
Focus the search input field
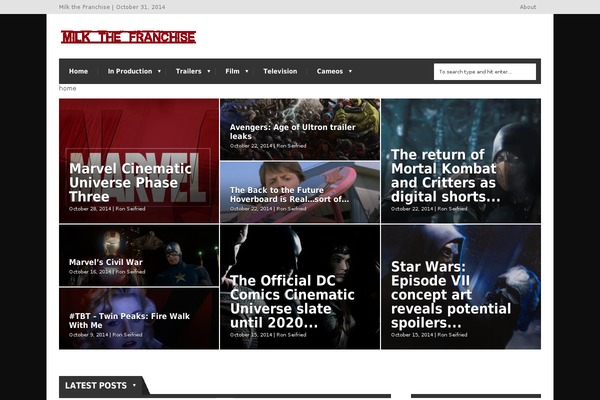pos(484,72)
